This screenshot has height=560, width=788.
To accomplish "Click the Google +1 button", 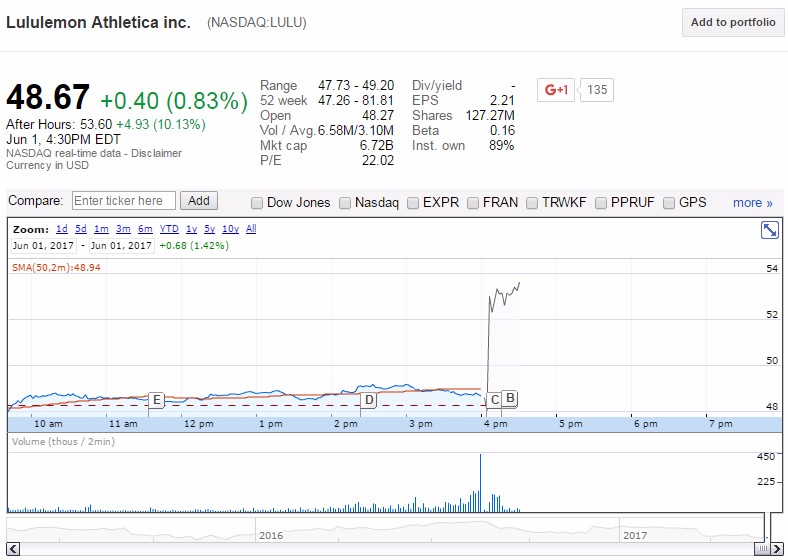I will [555, 90].
